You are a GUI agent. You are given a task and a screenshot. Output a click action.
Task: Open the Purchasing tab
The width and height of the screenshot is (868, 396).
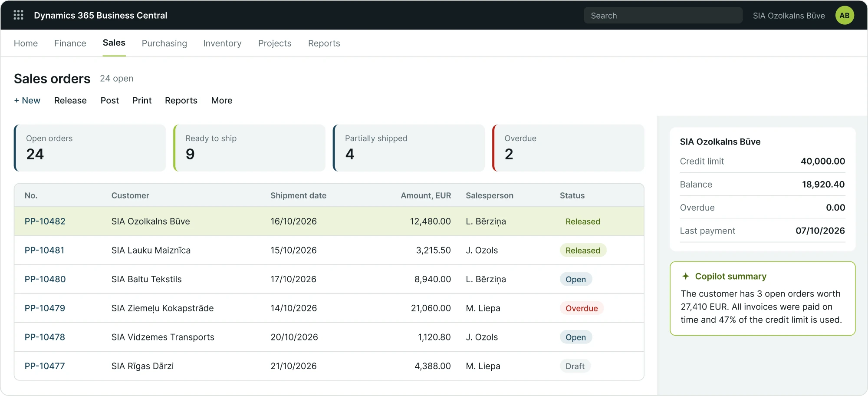164,43
